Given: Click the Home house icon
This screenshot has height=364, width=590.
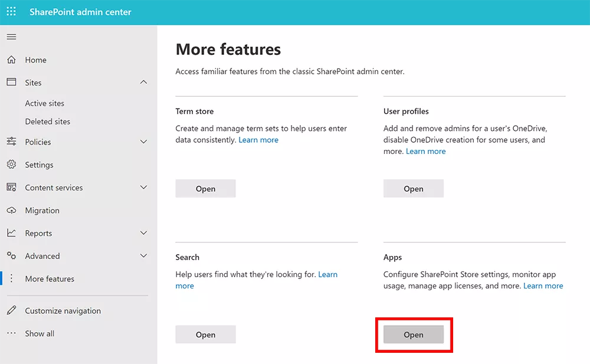Looking at the screenshot, I should pos(11,60).
